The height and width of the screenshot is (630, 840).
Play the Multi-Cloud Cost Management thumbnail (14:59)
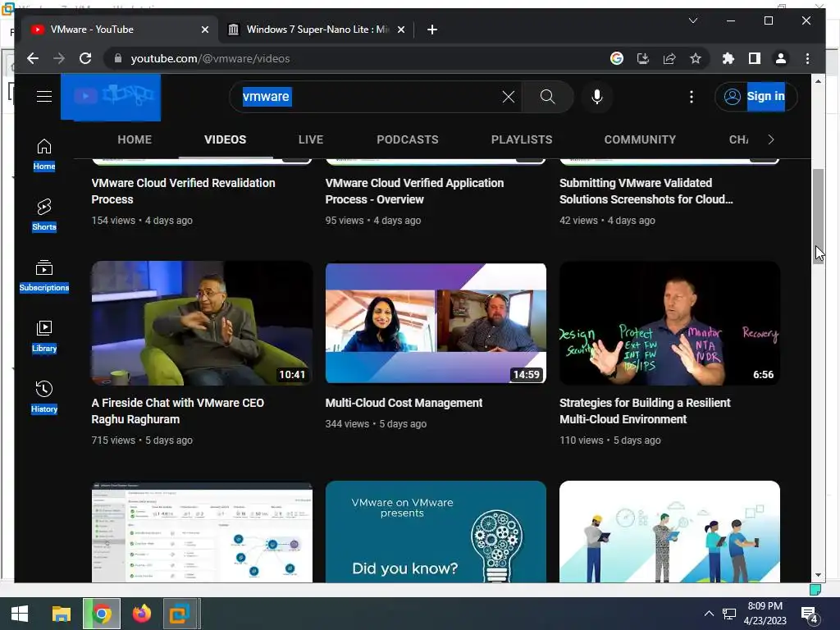tap(436, 323)
